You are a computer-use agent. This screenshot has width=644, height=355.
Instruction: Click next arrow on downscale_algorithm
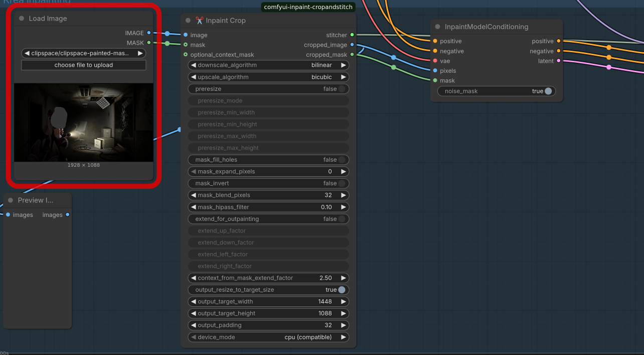click(344, 65)
